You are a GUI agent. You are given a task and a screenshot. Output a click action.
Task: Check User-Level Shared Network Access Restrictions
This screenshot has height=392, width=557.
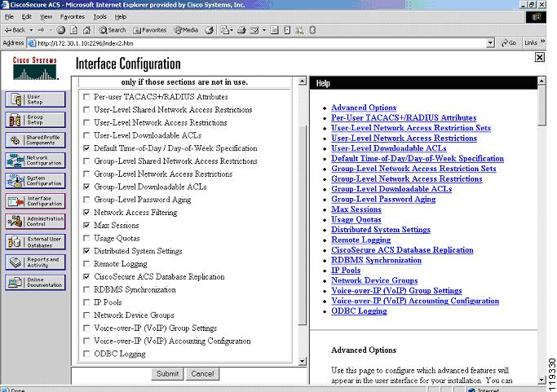[86, 109]
